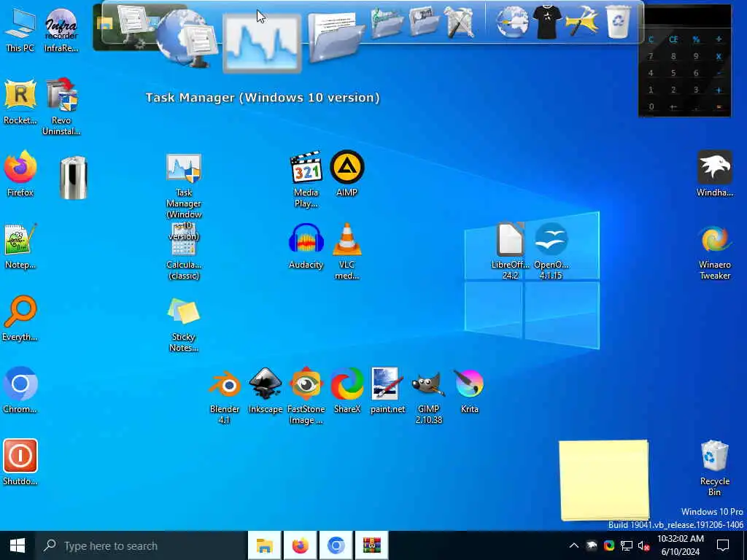Open Media Player Classic desktop icon
This screenshot has width=747, height=560.
pyautogui.click(x=306, y=179)
